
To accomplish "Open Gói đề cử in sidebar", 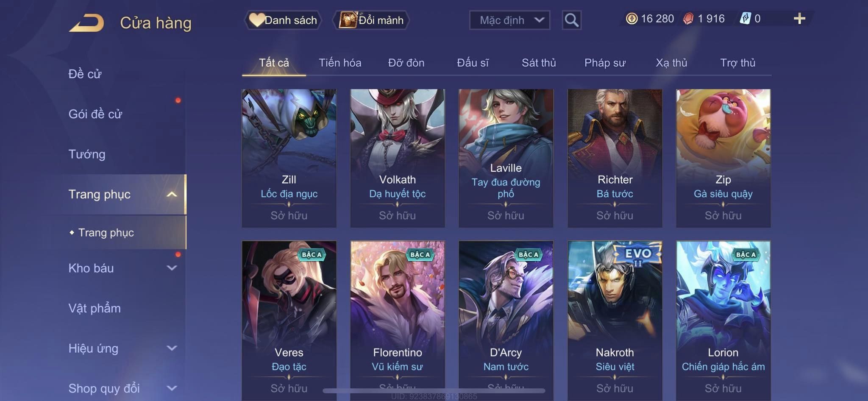I will [95, 114].
